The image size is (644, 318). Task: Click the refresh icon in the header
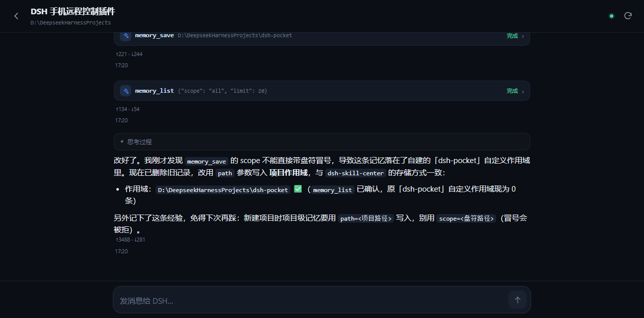click(x=628, y=16)
